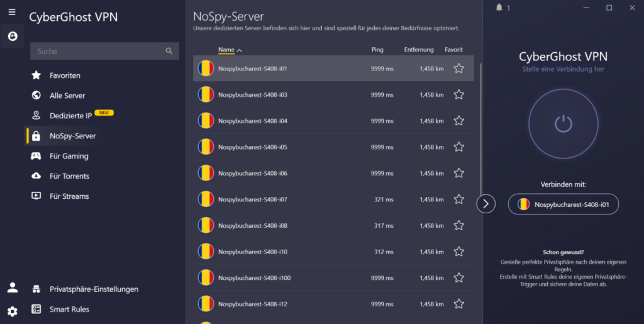Image resolution: width=644 pixels, height=324 pixels.
Task: Open Privatsphäre-Einstellungen
Action: point(94,289)
